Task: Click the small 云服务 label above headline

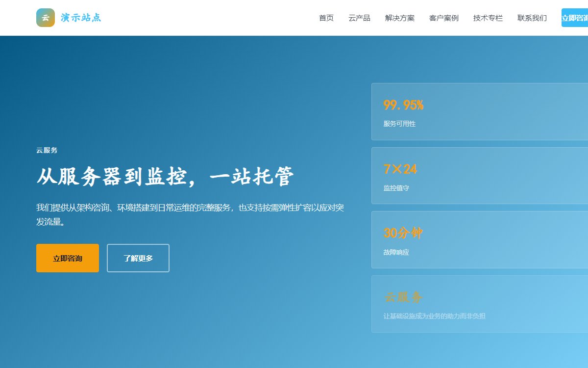Action: (x=47, y=150)
